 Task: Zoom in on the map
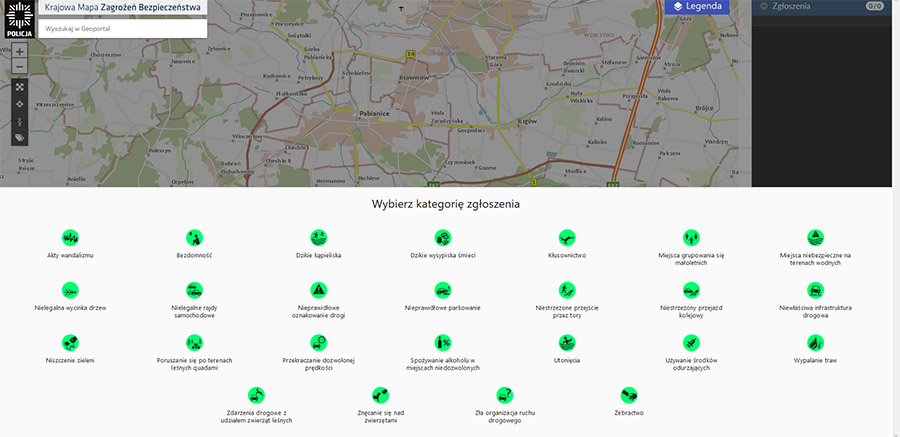coord(19,51)
